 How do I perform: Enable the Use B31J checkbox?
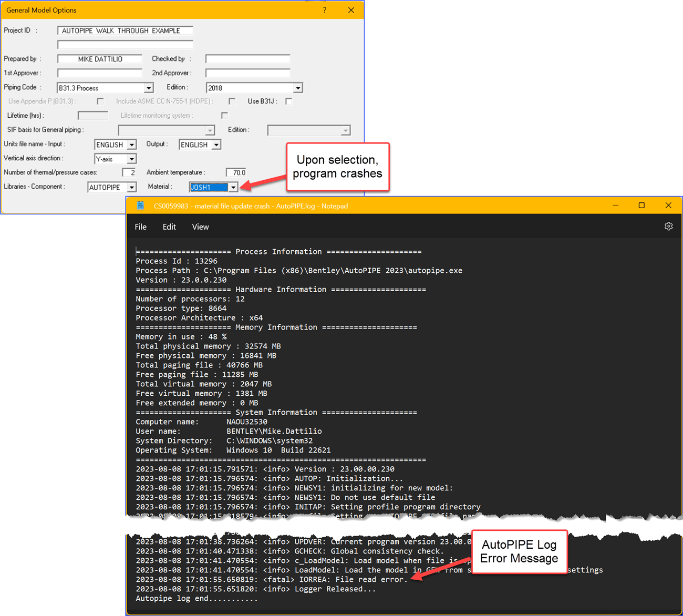pos(289,101)
